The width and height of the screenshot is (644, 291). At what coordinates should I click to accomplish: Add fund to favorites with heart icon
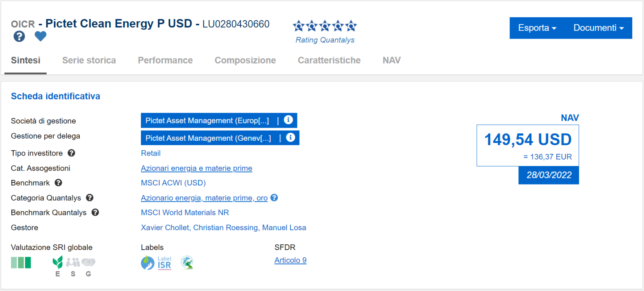40,36
